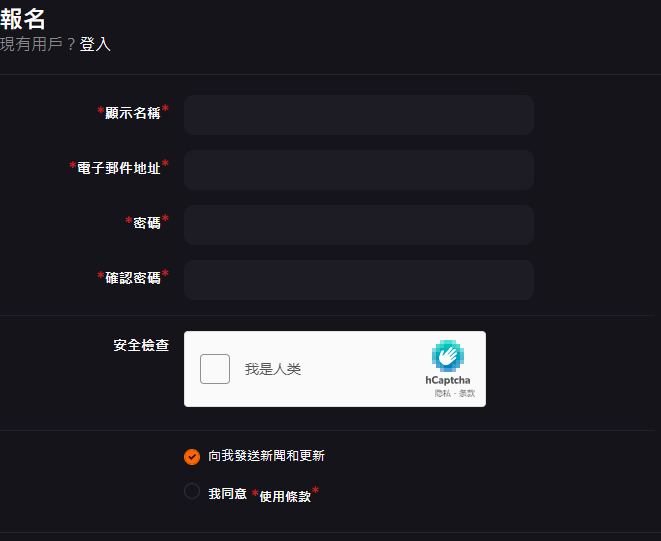Check the 我同意 terms checkbox
661x541 pixels.
192,491
